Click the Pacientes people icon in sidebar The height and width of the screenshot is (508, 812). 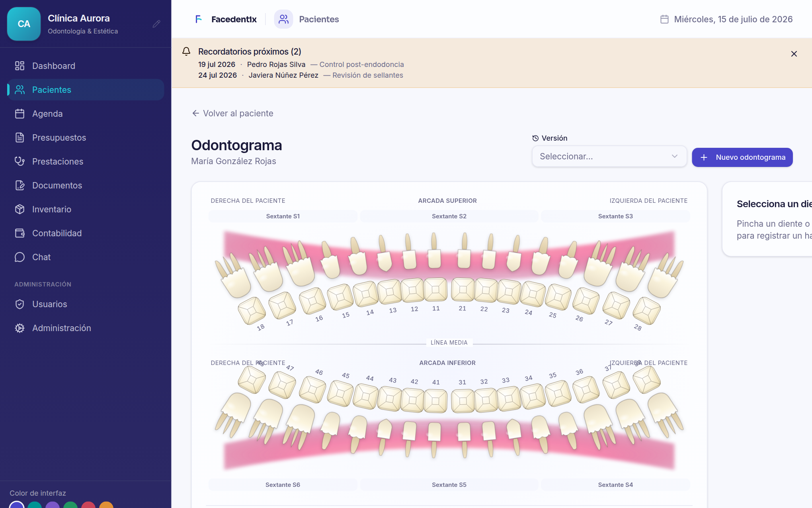pyautogui.click(x=20, y=90)
